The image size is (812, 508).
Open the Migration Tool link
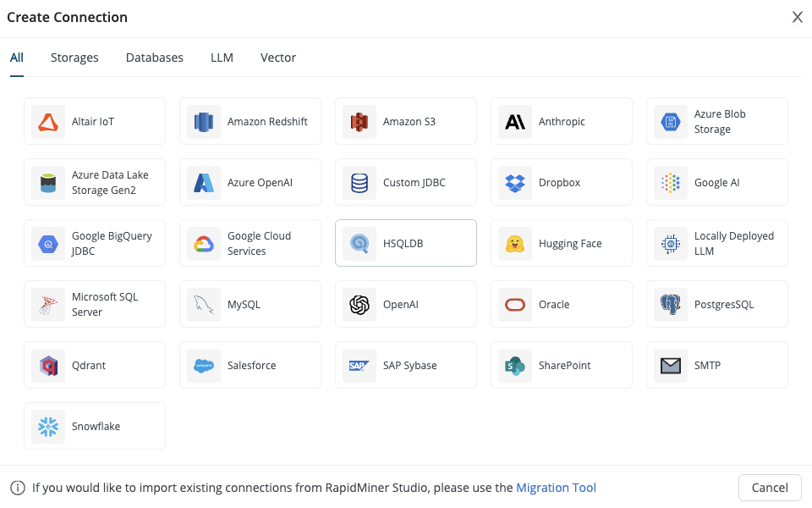coord(556,488)
